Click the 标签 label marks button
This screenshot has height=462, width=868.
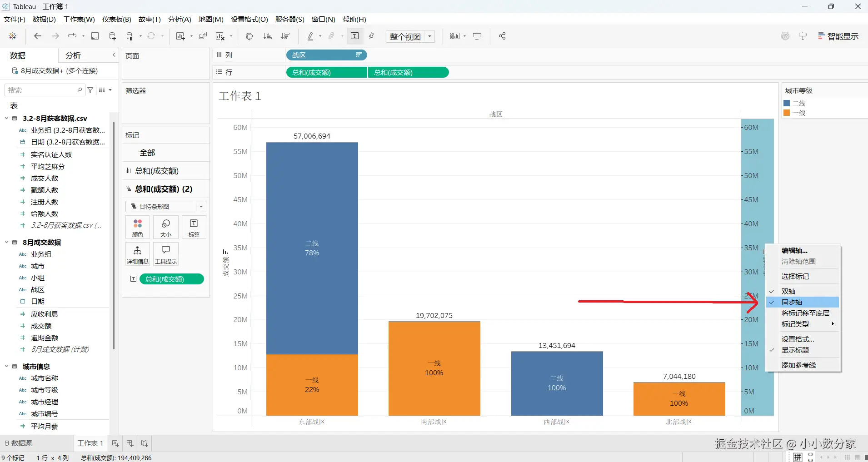pyautogui.click(x=194, y=228)
